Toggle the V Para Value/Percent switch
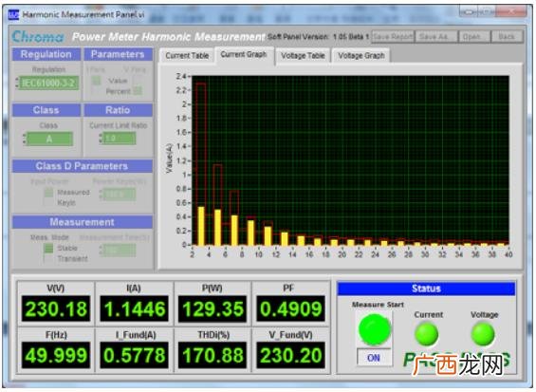Screen dimensions: 536x392 (138, 85)
